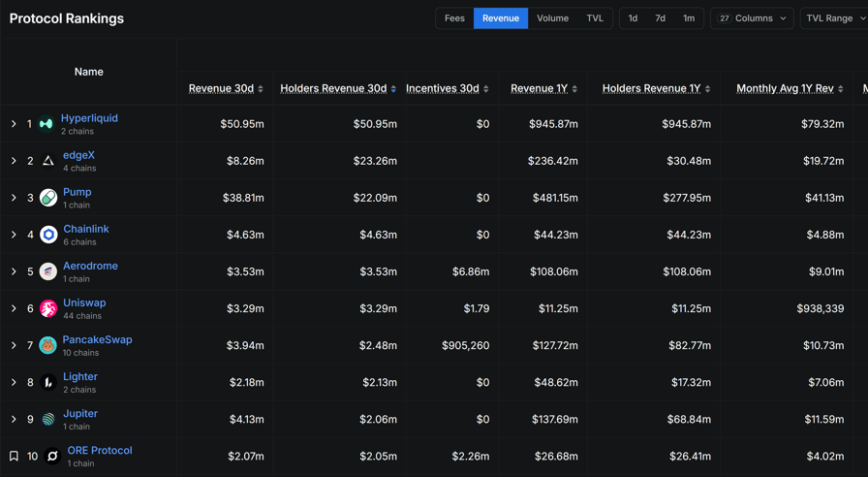Select the 1m time period
The image size is (868, 477).
[x=689, y=18]
